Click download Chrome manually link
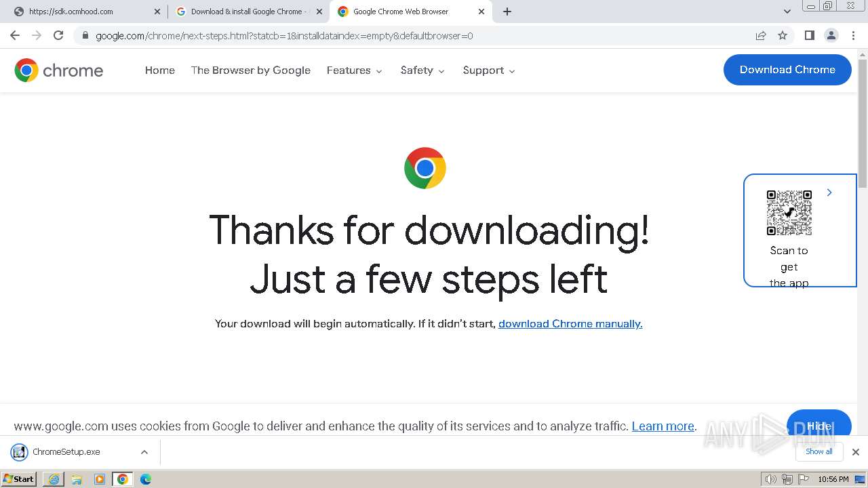 coord(570,323)
